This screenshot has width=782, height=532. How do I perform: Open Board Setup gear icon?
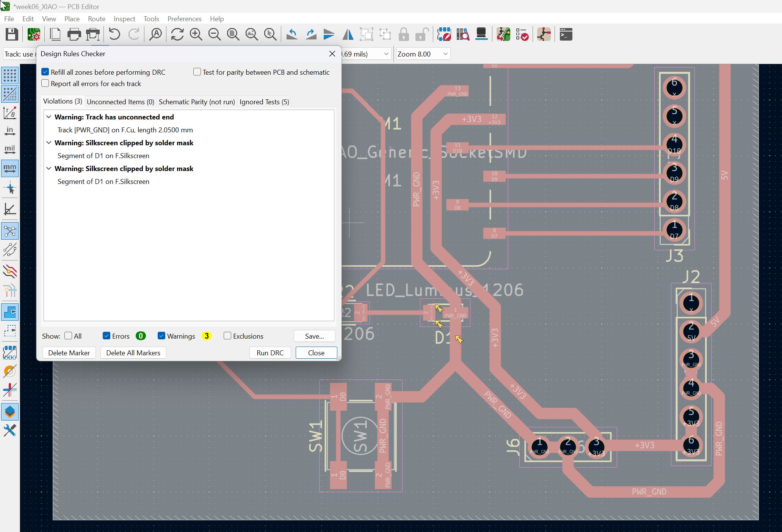pyautogui.click(x=34, y=35)
